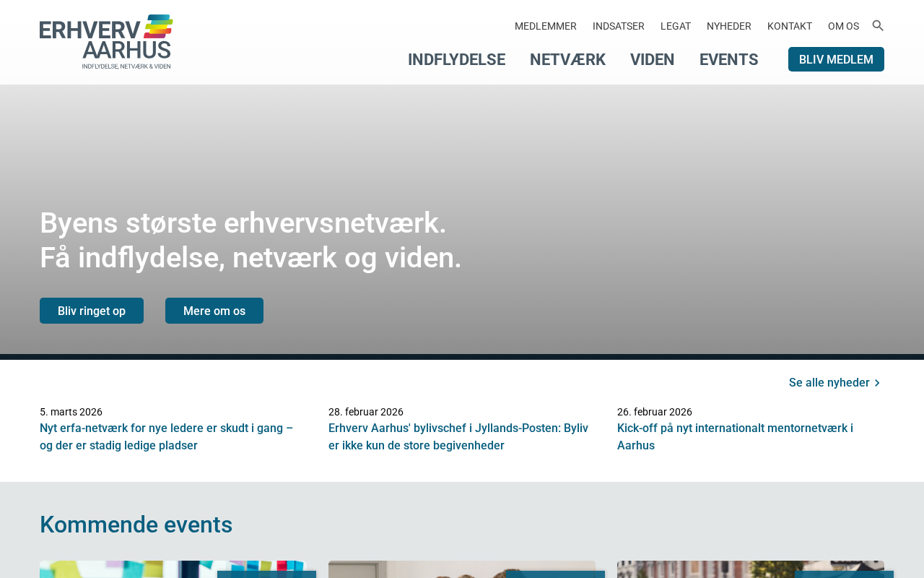The width and height of the screenshot is (924, 578).
Task: Click the BLIV MEDLEM button
Action: click(836, 59)
